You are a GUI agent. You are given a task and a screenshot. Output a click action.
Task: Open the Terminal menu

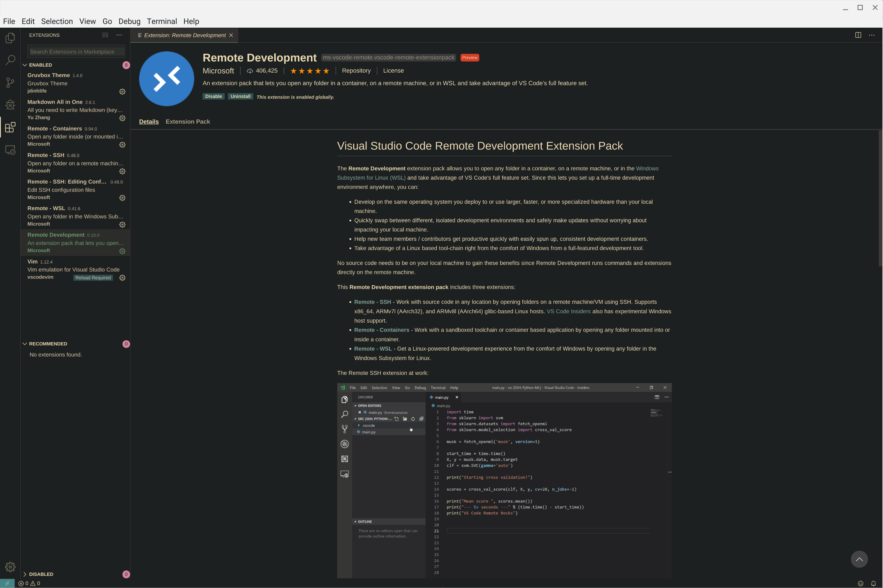tap(162, 21)
